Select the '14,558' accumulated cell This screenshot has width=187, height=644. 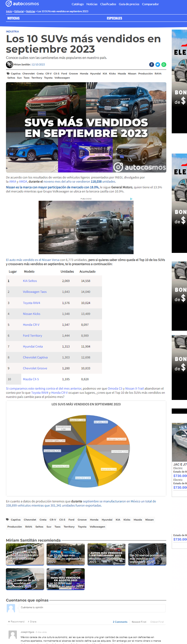pos(86,281)
